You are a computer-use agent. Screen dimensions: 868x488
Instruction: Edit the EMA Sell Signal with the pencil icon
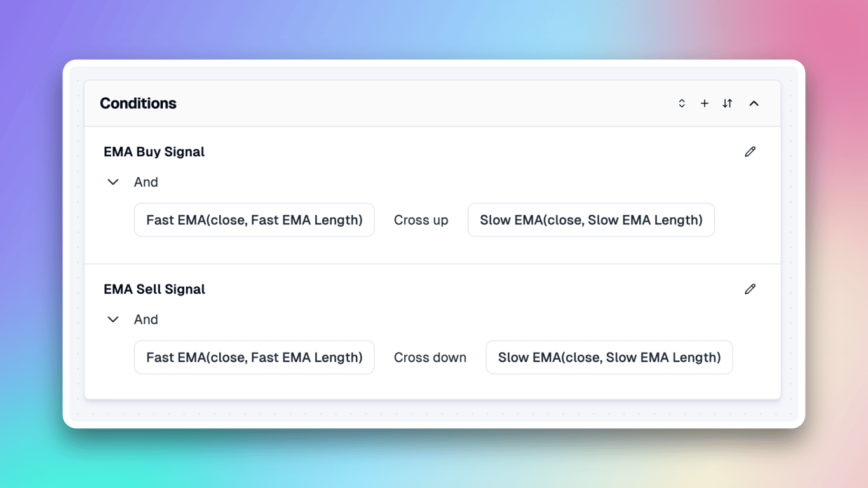tap(750, 289)
